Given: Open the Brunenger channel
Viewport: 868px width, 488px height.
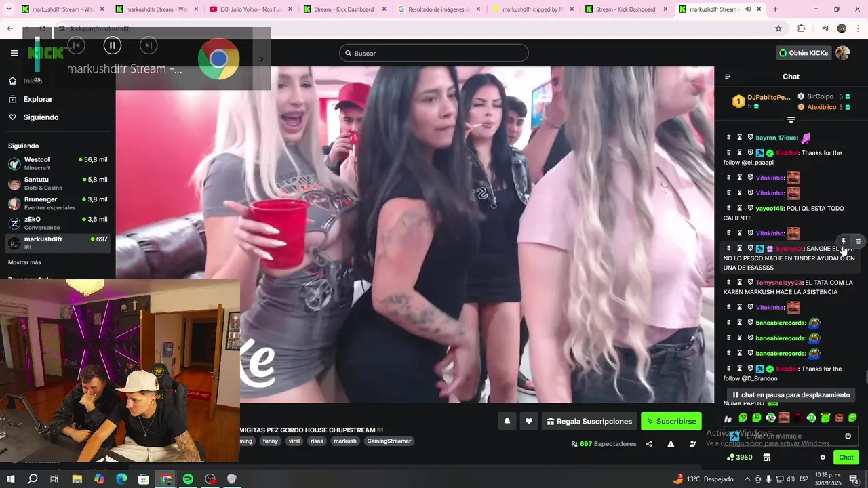Looking at the screenshot, I should click(x=58, y=203).
